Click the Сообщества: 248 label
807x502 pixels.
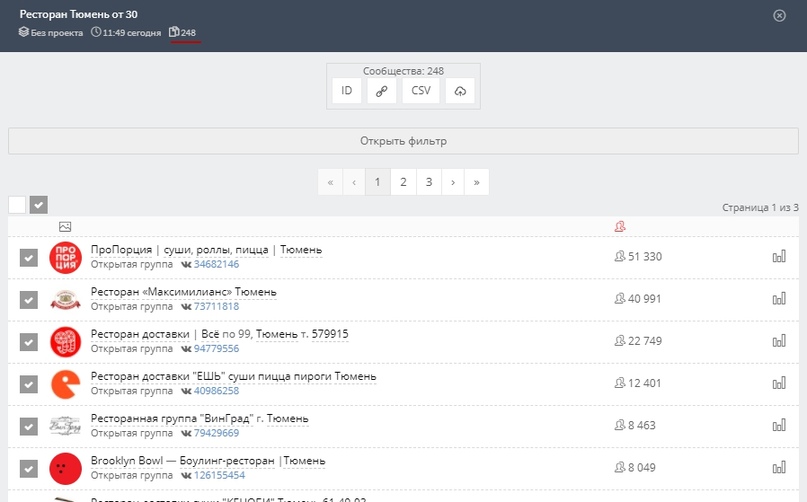(x=403, y=71)
